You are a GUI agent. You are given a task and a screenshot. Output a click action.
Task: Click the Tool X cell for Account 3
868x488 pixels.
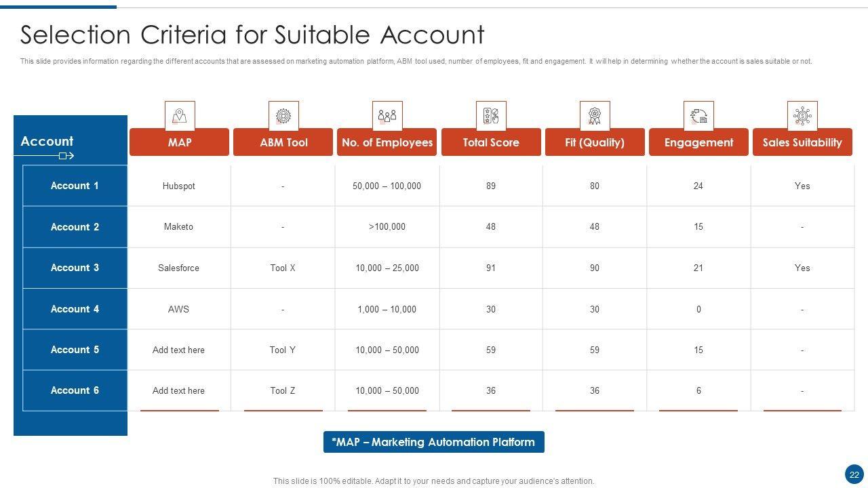pos(283,268)
